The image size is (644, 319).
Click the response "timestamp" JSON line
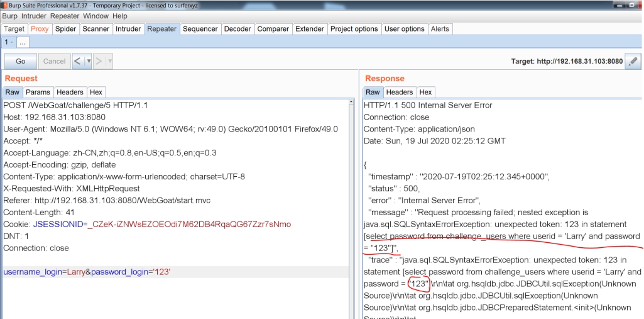point(459,177)
